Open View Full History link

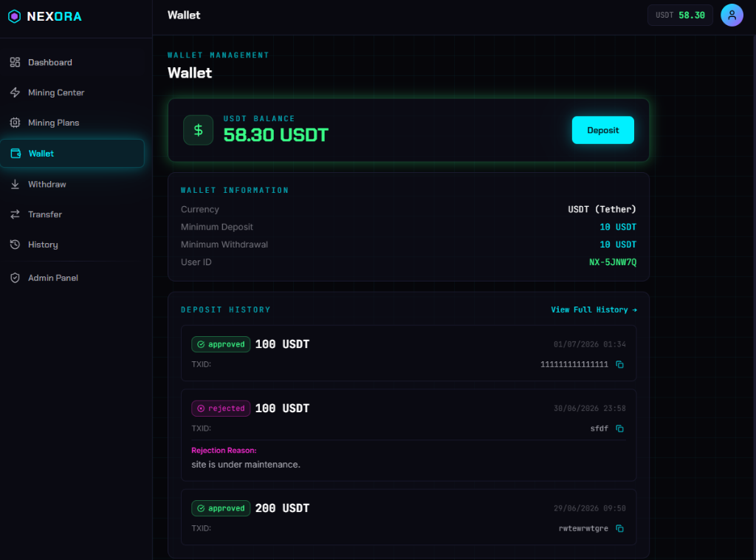(x=594, y=310)
